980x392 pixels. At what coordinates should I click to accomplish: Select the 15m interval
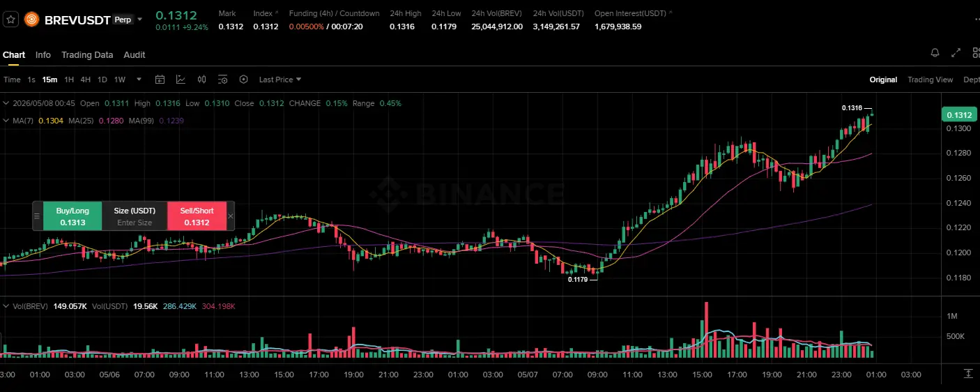(49, 80)
